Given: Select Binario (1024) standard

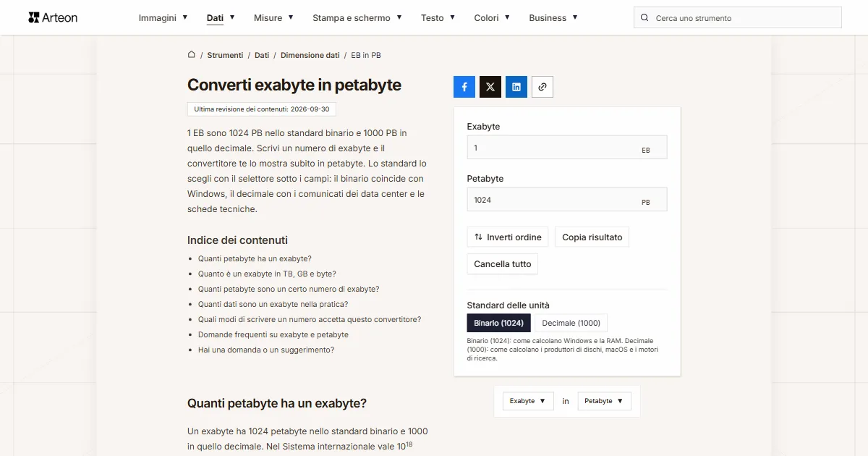Looking at the screenshot, I should coord(499,323).
